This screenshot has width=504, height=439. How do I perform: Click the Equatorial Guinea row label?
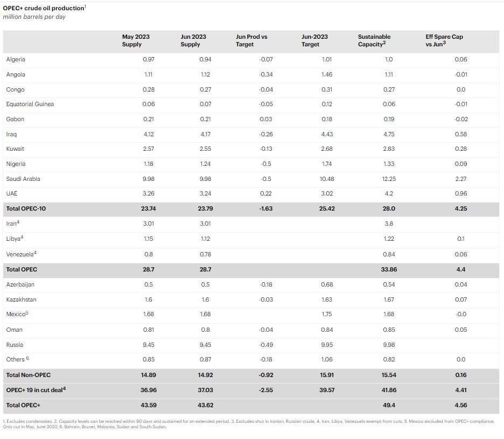[30, 104]
